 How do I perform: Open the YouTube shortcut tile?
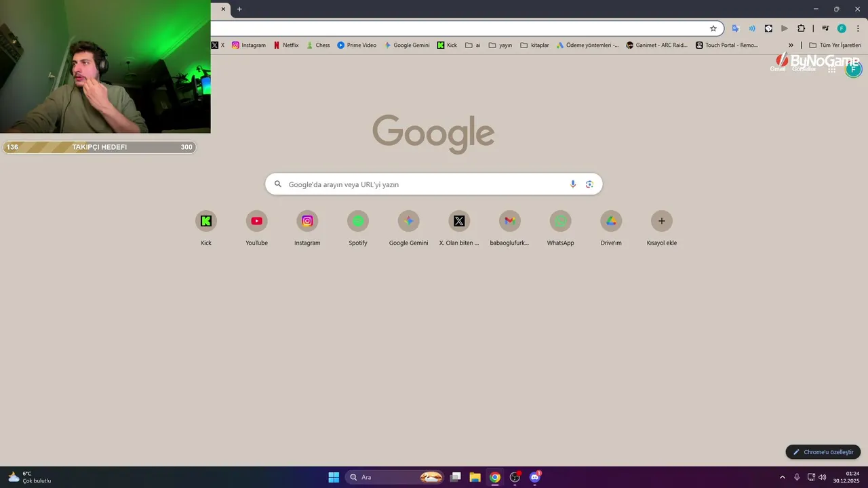256,221
